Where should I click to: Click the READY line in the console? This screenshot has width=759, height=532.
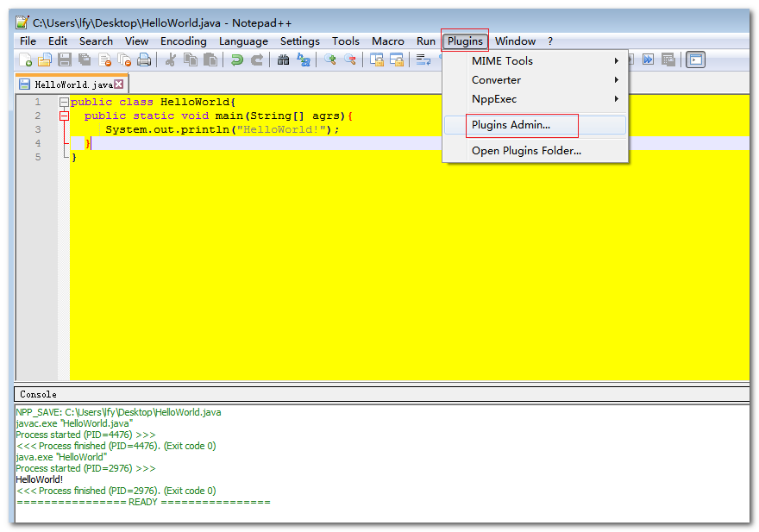click(143, 502)
